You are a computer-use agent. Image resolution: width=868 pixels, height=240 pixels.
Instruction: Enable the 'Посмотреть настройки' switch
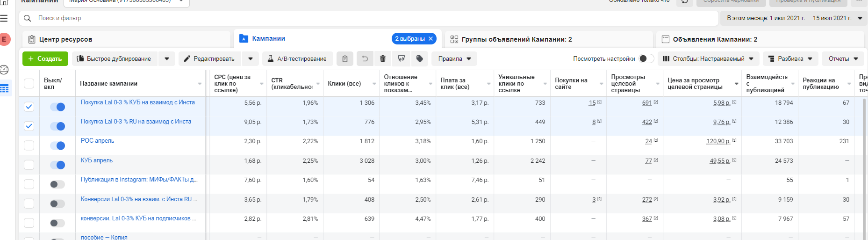(x=646, y=59)
